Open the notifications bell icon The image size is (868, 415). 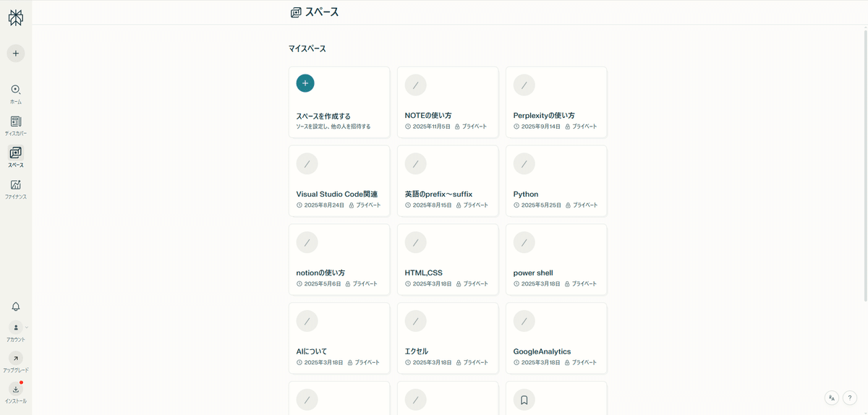coord(16,307)
